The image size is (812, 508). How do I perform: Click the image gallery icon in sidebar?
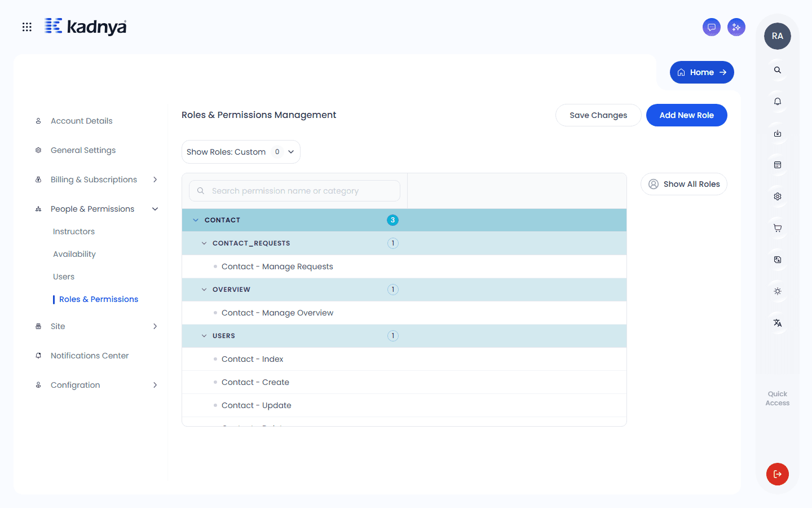(x=778, y=260)
